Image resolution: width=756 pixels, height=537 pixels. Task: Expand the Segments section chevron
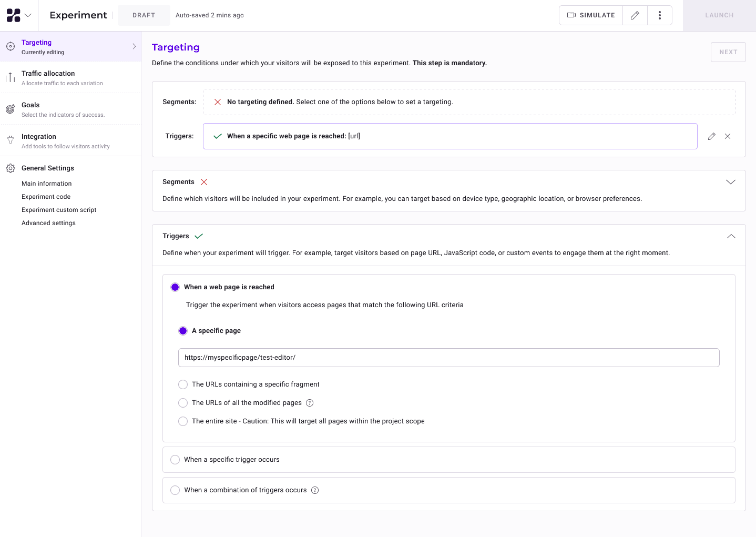730,182
